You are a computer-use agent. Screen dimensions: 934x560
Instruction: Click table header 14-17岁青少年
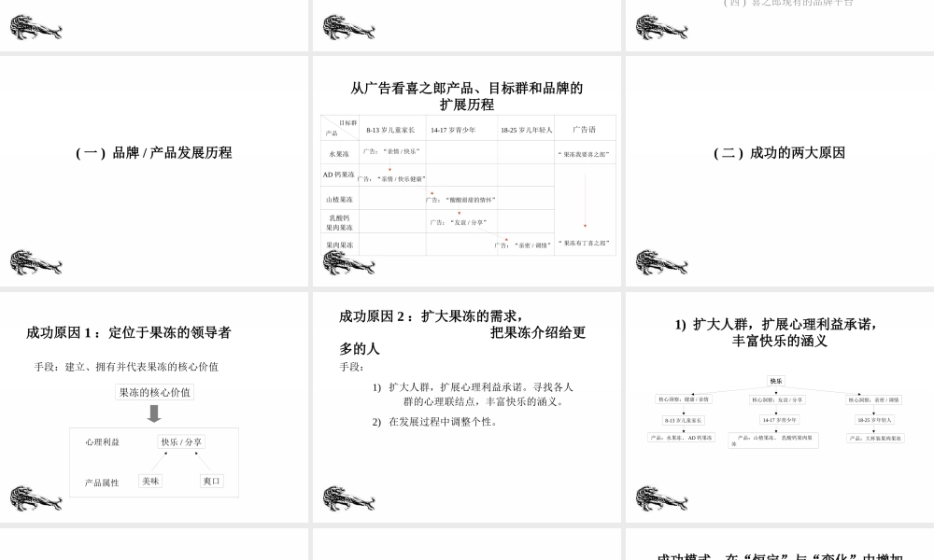coord(453,130)
